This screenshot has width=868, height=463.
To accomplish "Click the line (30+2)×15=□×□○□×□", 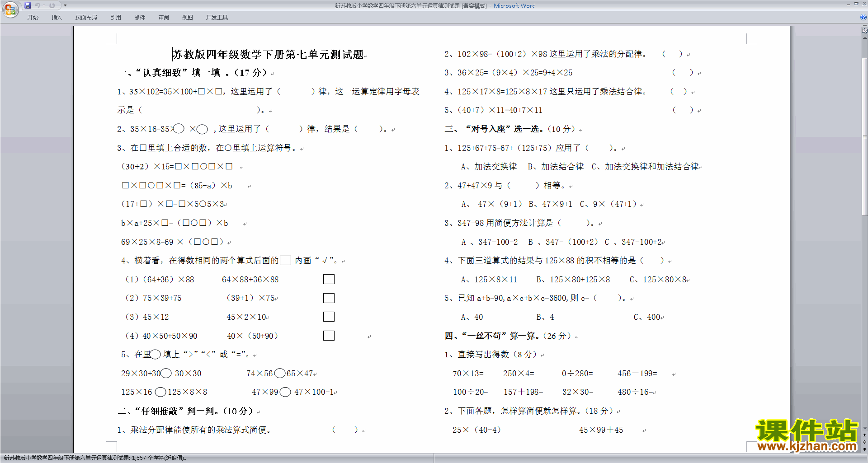I will (177, 167).
